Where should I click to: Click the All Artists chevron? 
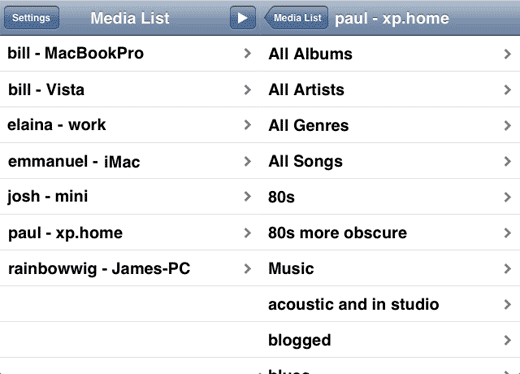tap(507, 90)
